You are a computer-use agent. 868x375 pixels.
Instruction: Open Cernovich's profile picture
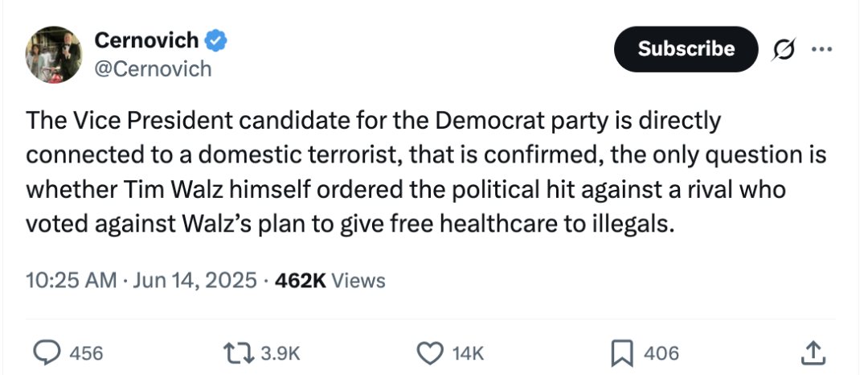pos(54,54)
